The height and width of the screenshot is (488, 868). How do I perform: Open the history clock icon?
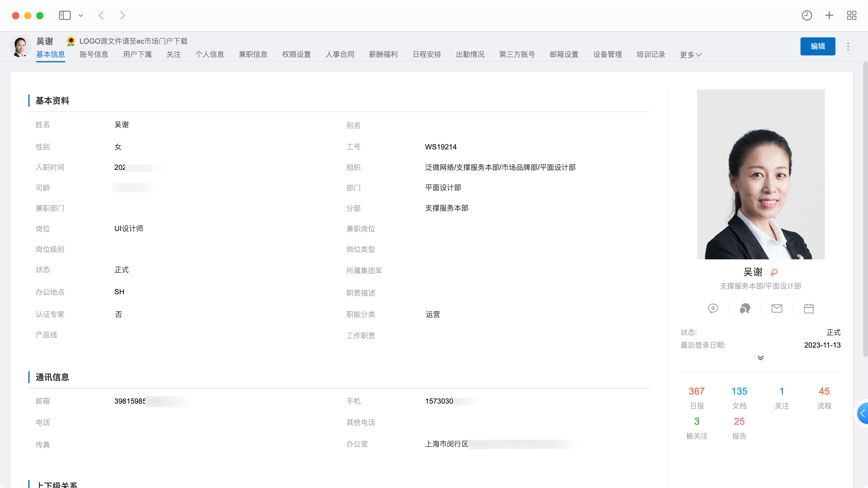[807, 15]
